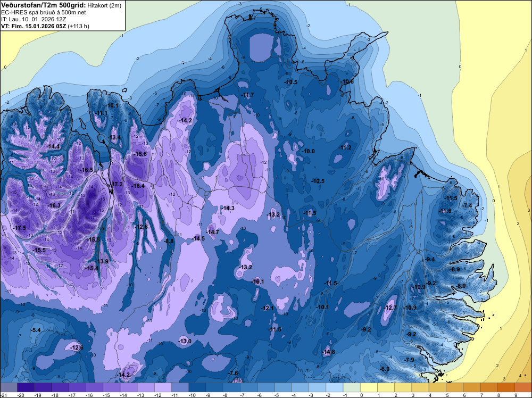Click the legend swatch labeled -10
The height and width of the screenshot is (398, 532).
[x=197, y=387]
